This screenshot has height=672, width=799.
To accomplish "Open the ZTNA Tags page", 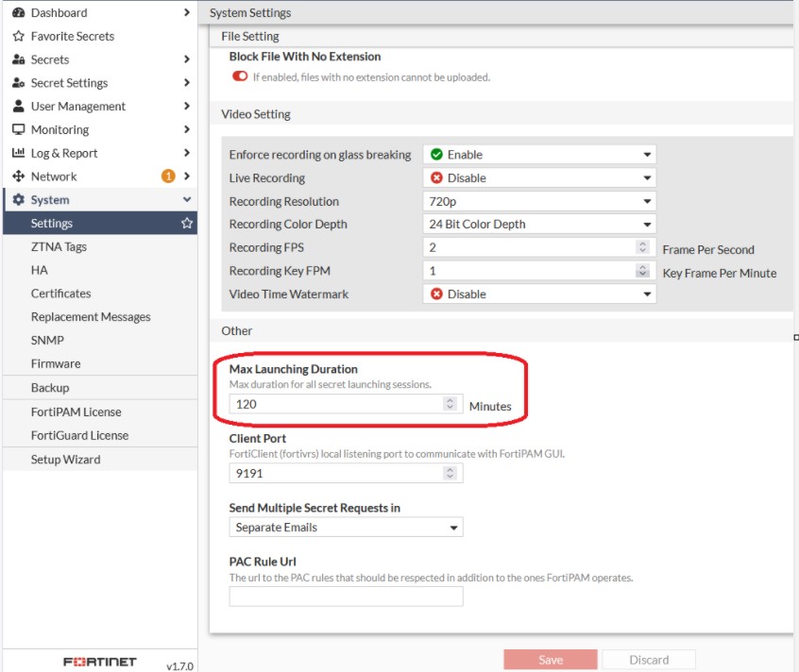I will point(100,247).
